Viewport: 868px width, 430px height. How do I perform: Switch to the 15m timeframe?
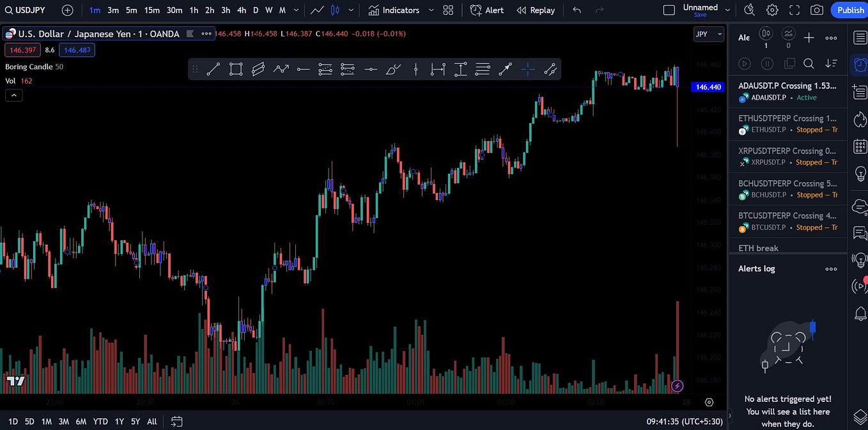pyautogui.click(x=151, y=10)
